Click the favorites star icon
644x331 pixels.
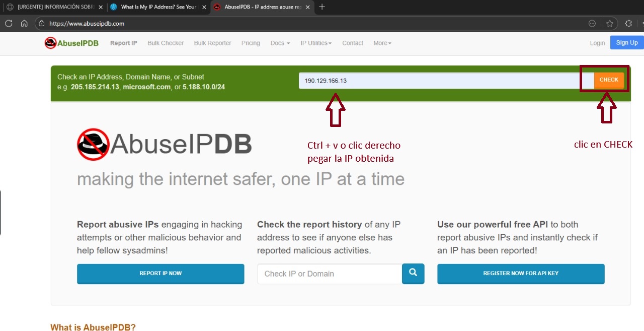coord(610,23)
